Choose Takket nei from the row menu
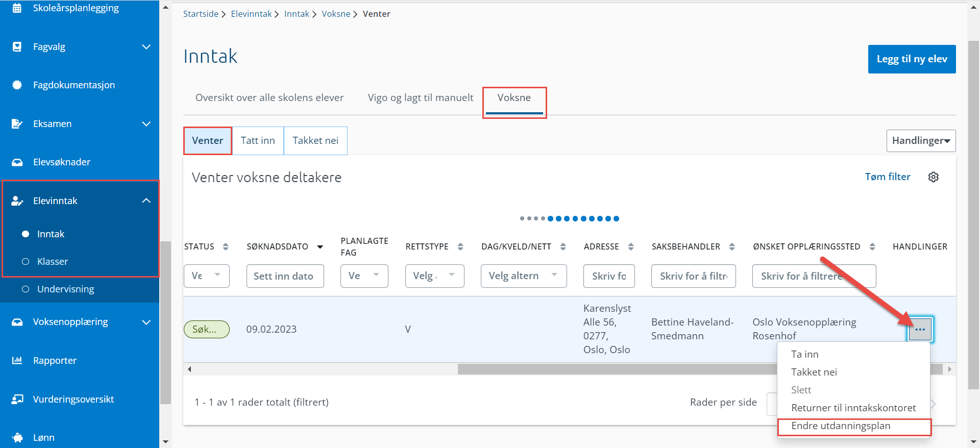The image size is (980, 448). click(x=814, y=372)
